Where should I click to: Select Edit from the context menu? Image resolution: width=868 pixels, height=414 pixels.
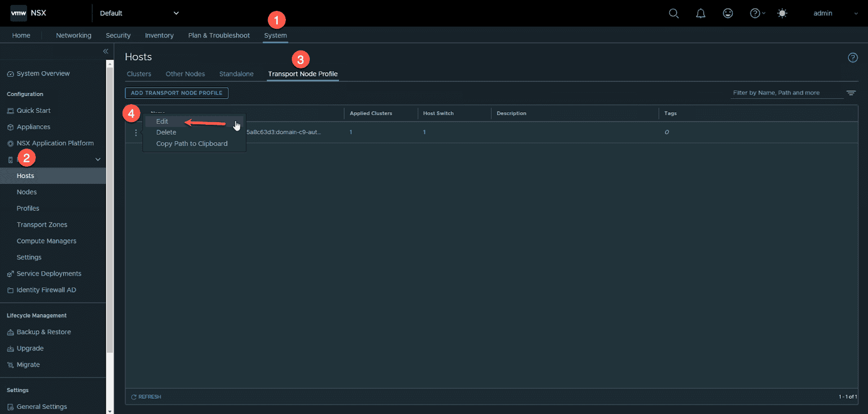pos(162,122)
